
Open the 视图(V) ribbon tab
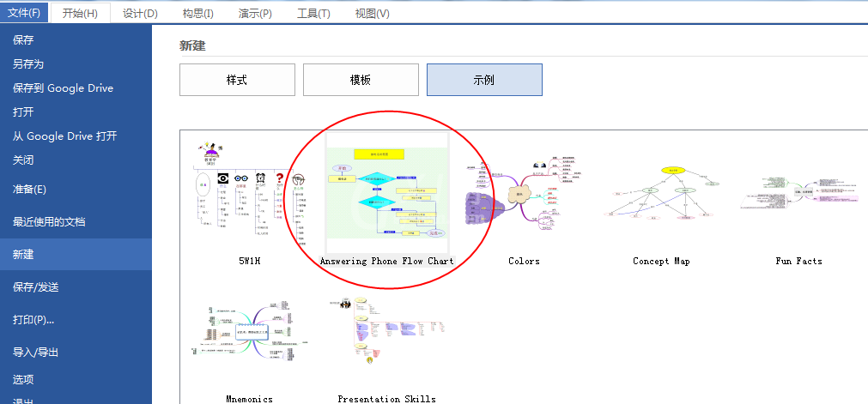[x=372, y=13]
